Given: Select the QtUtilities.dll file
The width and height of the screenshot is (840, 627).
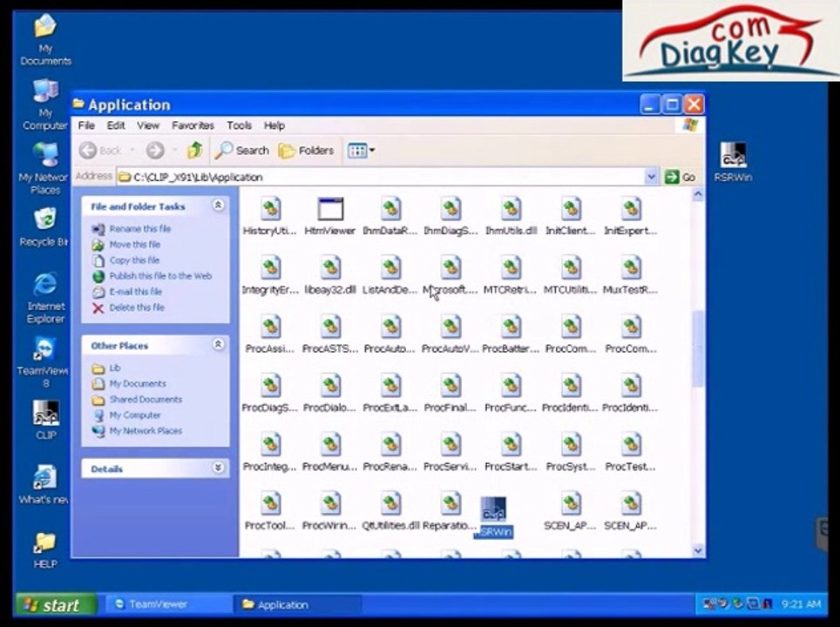Looking at the screenshot, I should tap(390, 511).
